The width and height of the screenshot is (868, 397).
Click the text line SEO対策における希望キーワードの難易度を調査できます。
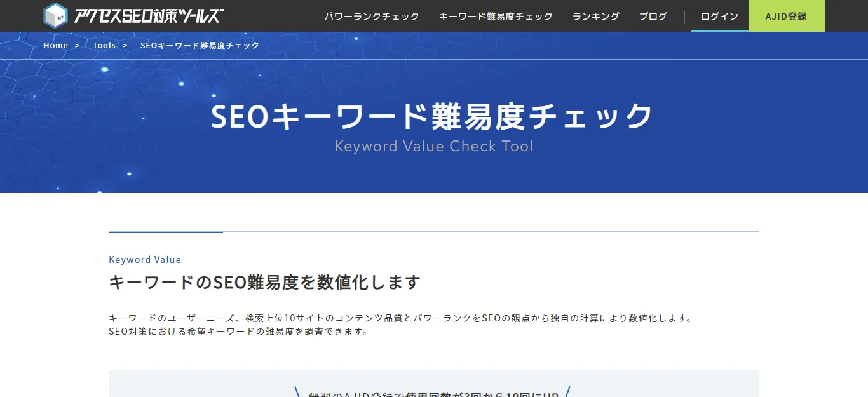238,332
